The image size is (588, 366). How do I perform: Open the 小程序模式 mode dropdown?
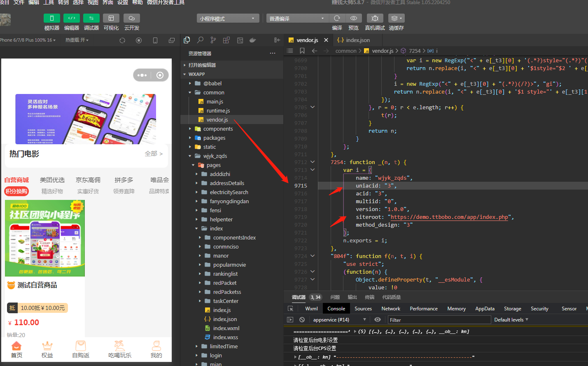(228, 18)
